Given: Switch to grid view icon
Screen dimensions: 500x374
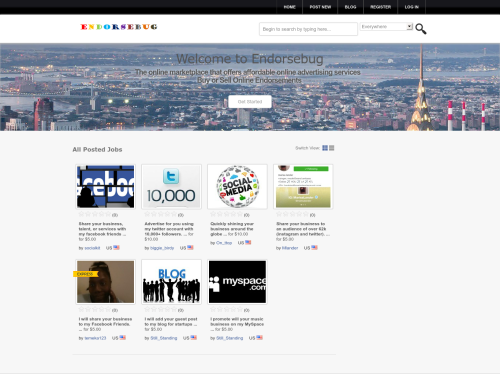Looking at the screenshot, I should point(325,148).
